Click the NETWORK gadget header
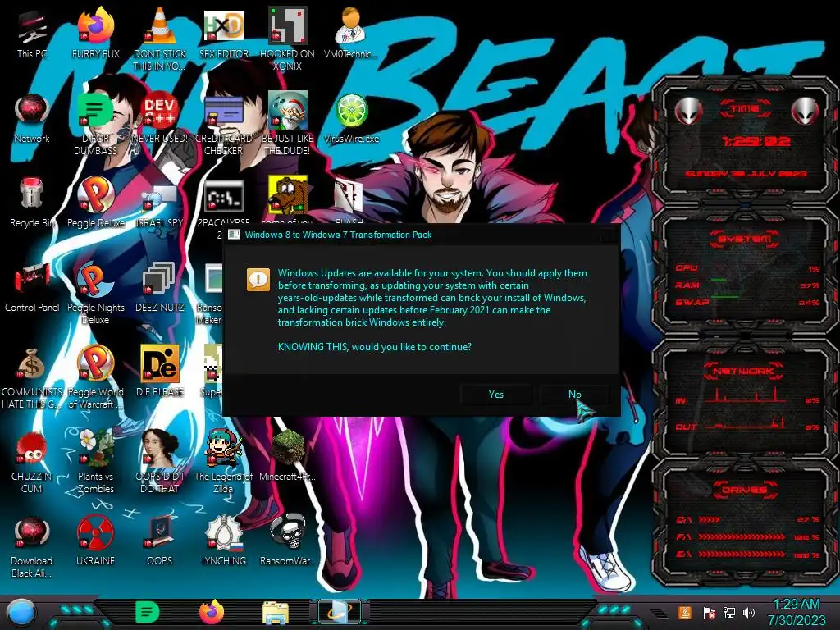 (x=744, y=371)
